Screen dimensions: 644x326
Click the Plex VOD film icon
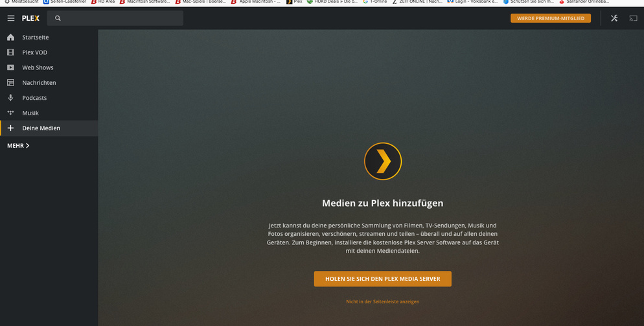point(10,52)
